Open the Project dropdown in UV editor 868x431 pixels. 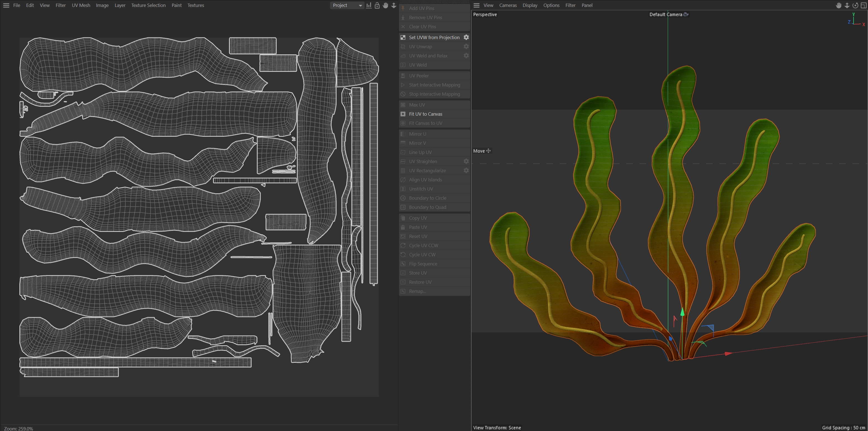click(347, 5)
